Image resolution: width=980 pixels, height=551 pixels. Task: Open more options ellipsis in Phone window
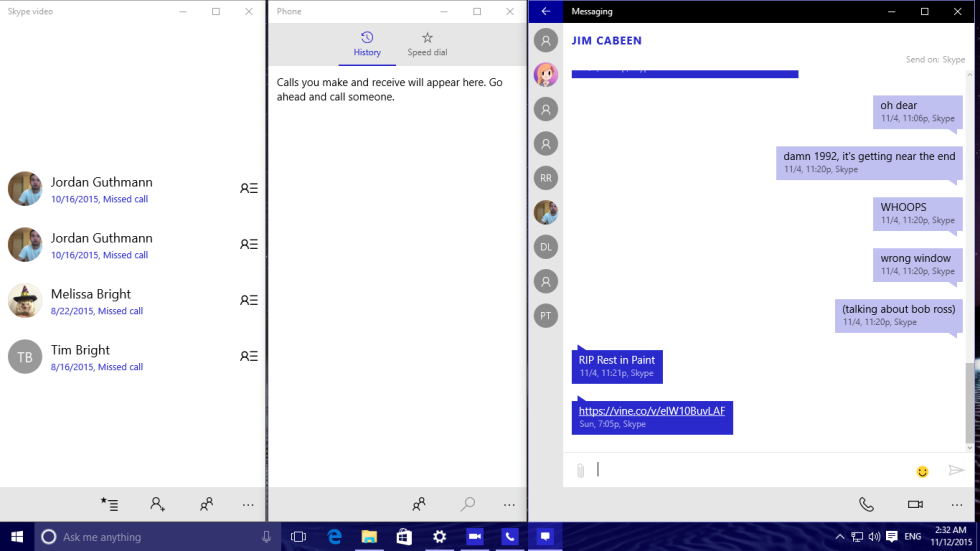point(509,505)
